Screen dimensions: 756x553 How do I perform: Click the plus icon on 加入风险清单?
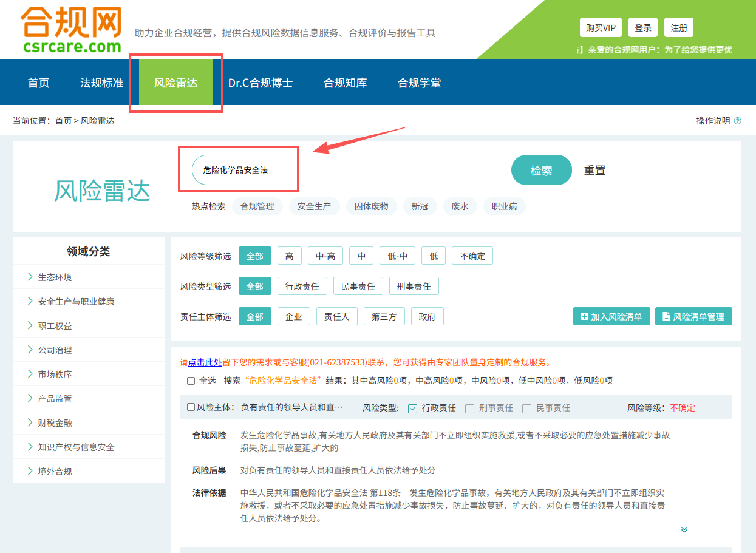pos(584,316)
